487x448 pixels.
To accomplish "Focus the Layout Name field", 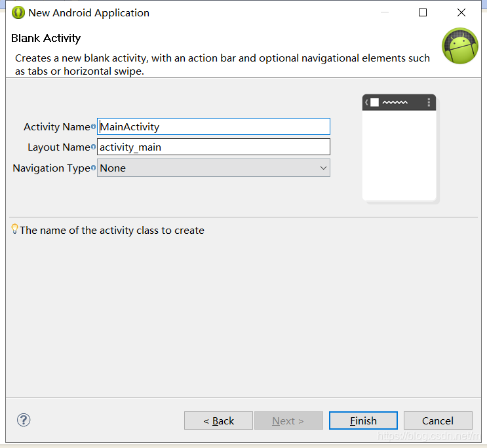I will point(214,147).
